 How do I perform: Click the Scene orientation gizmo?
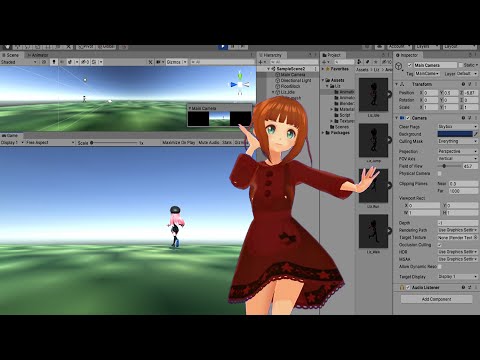(240, 84)
